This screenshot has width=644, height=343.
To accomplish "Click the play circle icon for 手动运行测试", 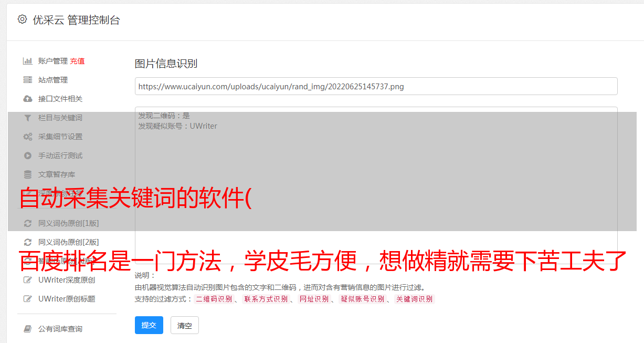I will pyautogui.click(x=28, y=155).
